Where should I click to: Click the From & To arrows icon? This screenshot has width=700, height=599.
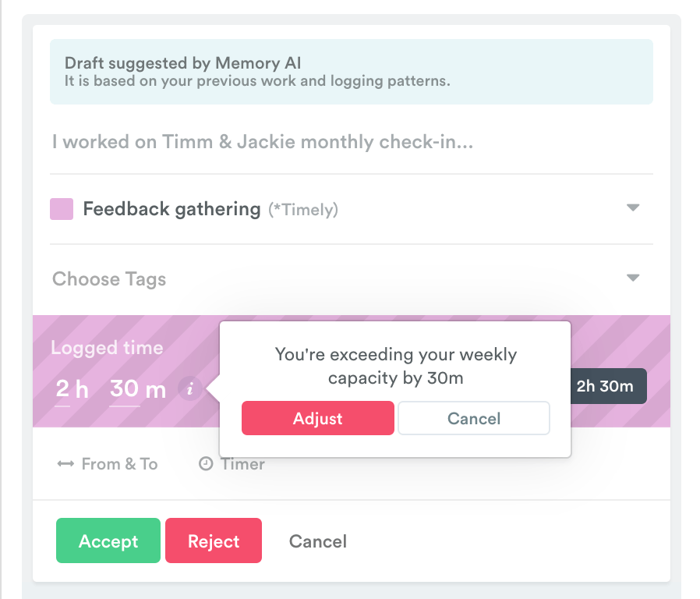[x=65, y=464]
